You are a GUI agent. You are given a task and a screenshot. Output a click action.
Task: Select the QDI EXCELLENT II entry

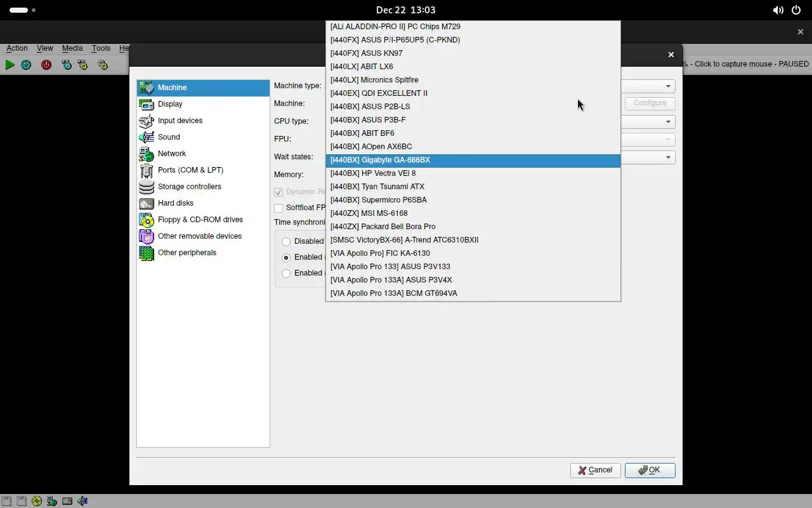tap(473, 93)
